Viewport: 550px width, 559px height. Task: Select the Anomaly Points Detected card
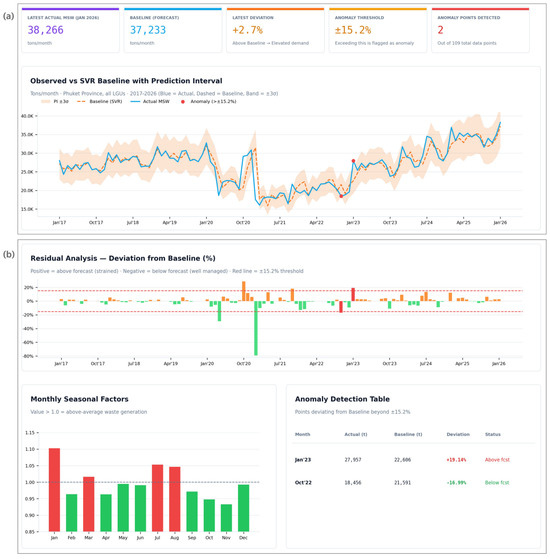click(x=480, y=31)
